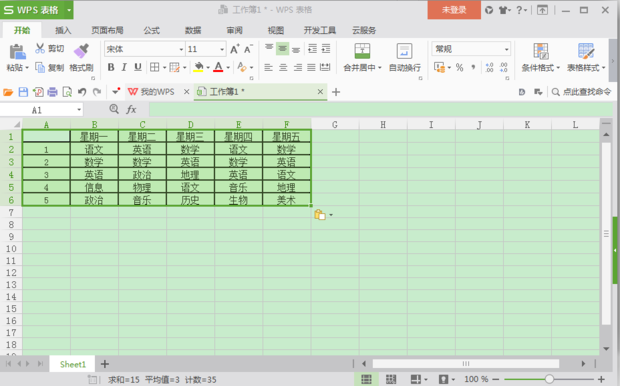Screen dimensions: 620x386
Task: Toggle underline formatting
Action: (138, 67)
